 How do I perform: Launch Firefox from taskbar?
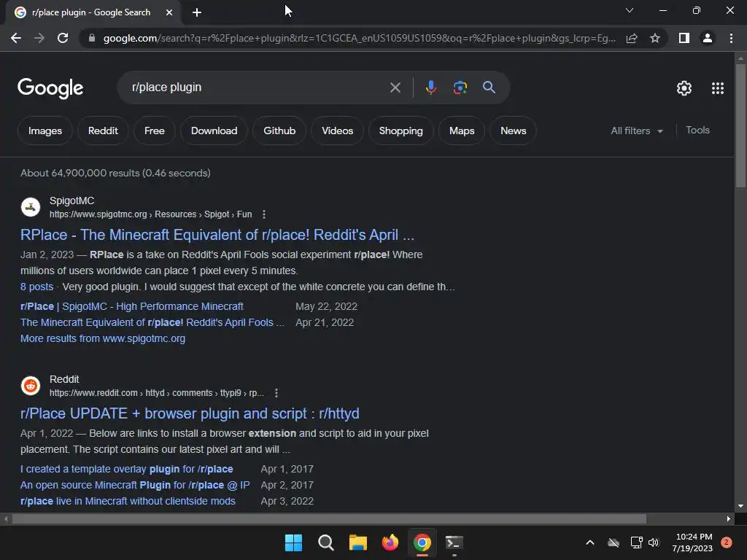tap(390, 542)
